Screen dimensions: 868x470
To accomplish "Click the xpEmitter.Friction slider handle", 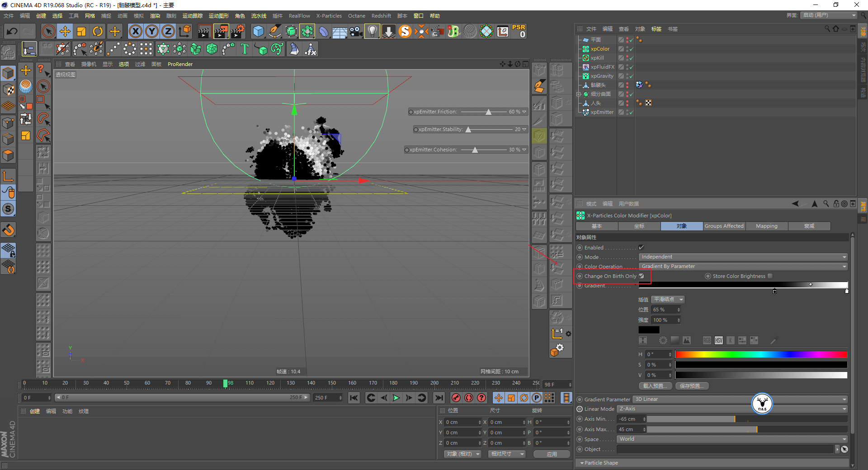I will click(488, 112).
